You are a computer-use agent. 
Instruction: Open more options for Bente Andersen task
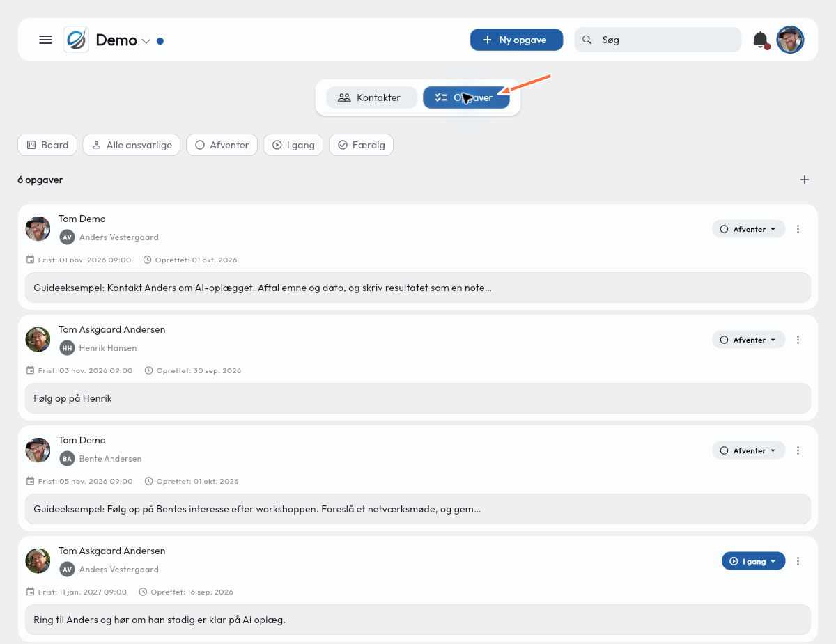pyautogui.click(x=798, y=450)
